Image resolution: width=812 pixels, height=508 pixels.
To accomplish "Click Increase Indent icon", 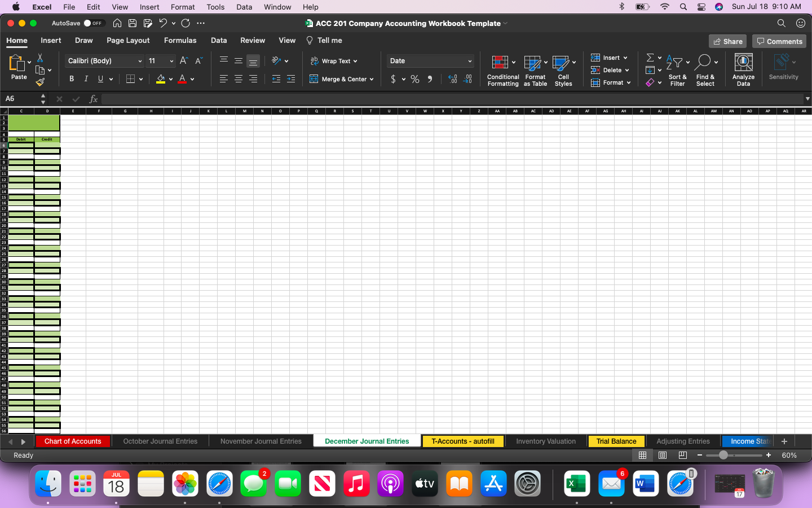I will 291,79.
